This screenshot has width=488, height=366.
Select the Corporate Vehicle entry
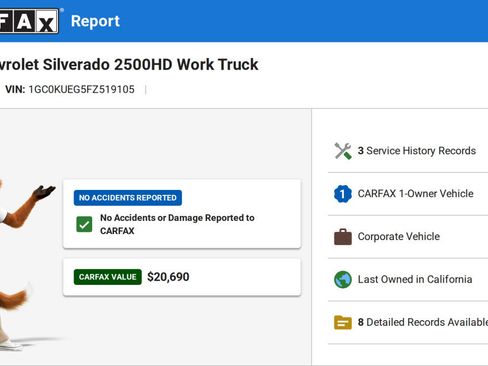click(x=399, y=236)
